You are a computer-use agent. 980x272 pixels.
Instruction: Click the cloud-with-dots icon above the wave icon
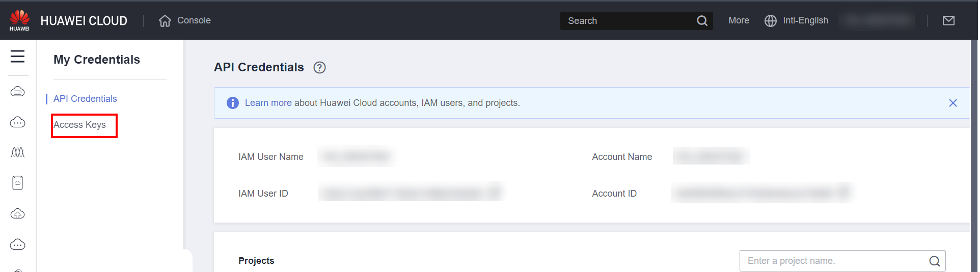(17, 122)
